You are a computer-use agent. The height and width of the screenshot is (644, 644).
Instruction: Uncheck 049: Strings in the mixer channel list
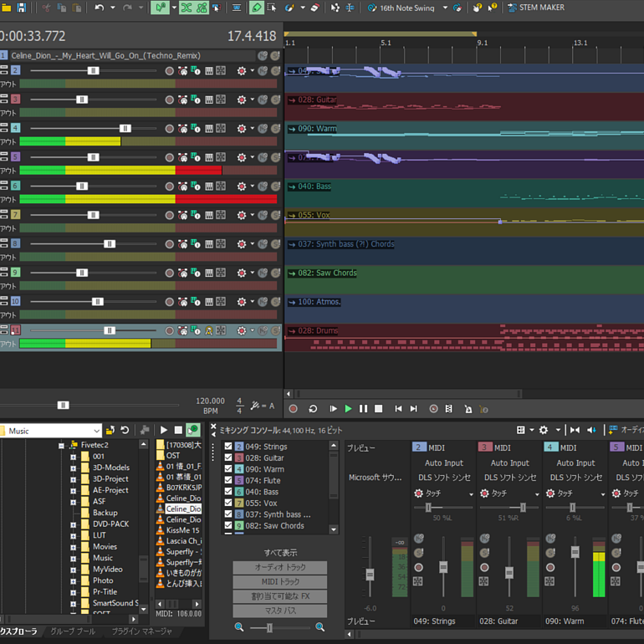click(x=228, y=446)
